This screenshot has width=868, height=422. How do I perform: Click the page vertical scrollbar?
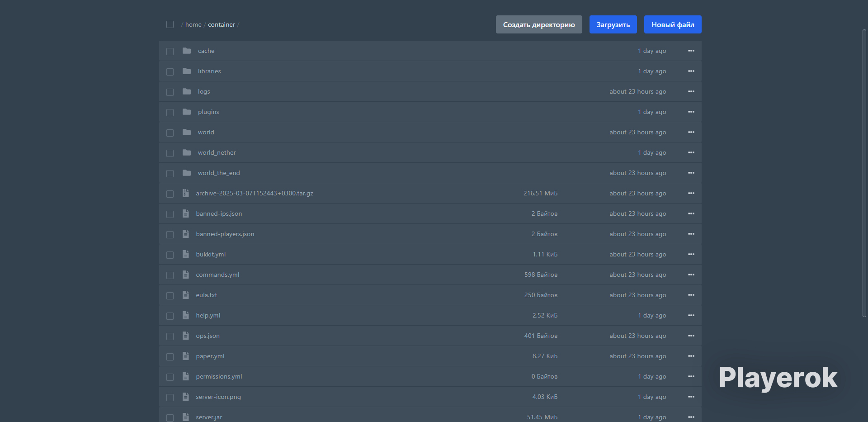(864, 173)
